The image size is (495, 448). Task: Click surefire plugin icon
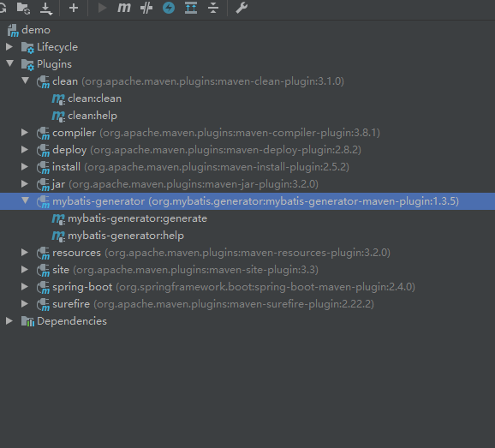click(43, 304)
